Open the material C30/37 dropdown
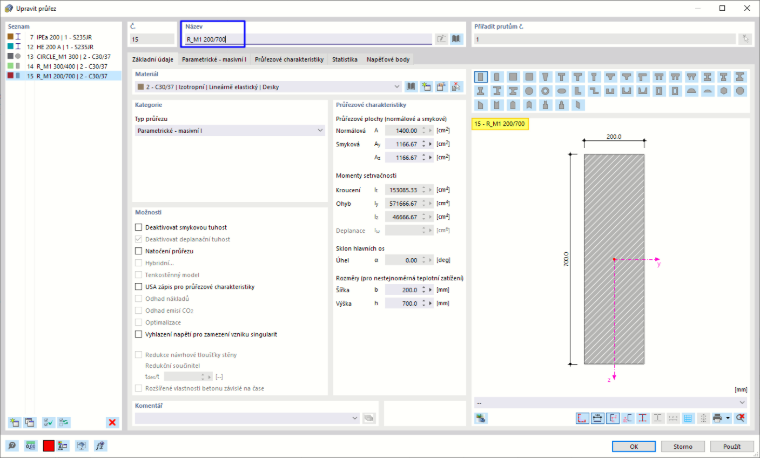Screen dimensions: 760x458 tap(269, 87)
